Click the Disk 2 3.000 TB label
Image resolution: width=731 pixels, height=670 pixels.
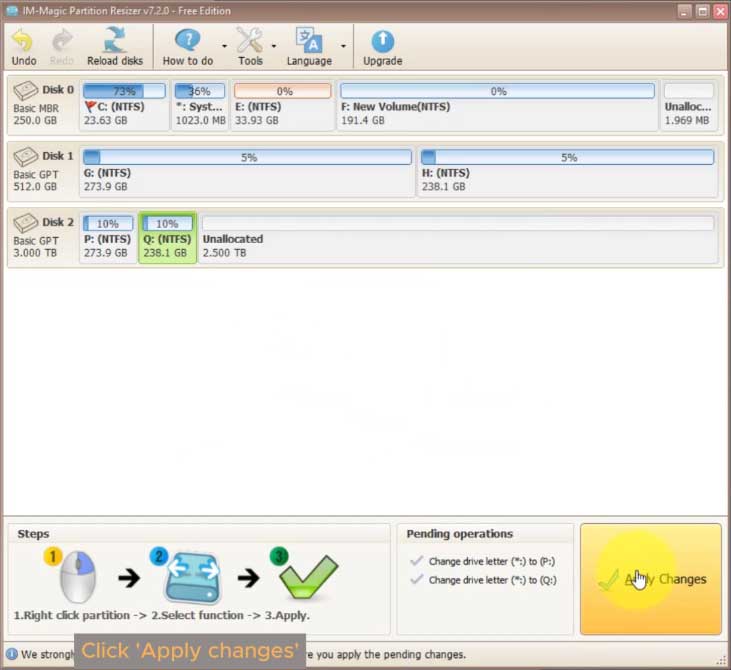point(35,253)
